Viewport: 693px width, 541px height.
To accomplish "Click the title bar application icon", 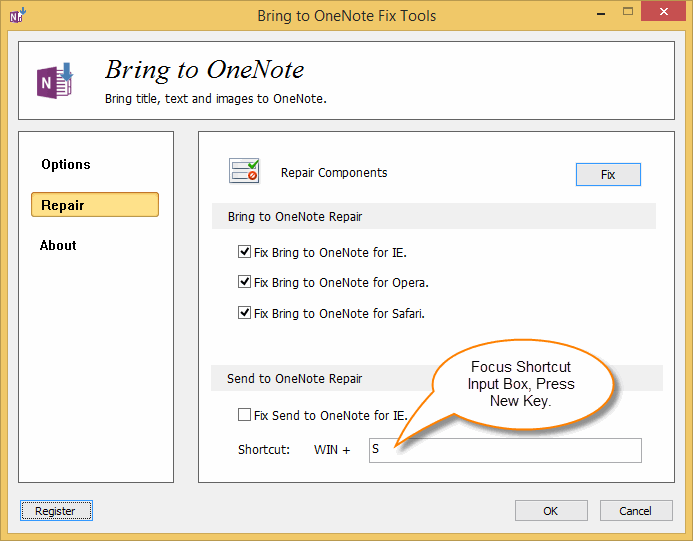I will 17,15.
